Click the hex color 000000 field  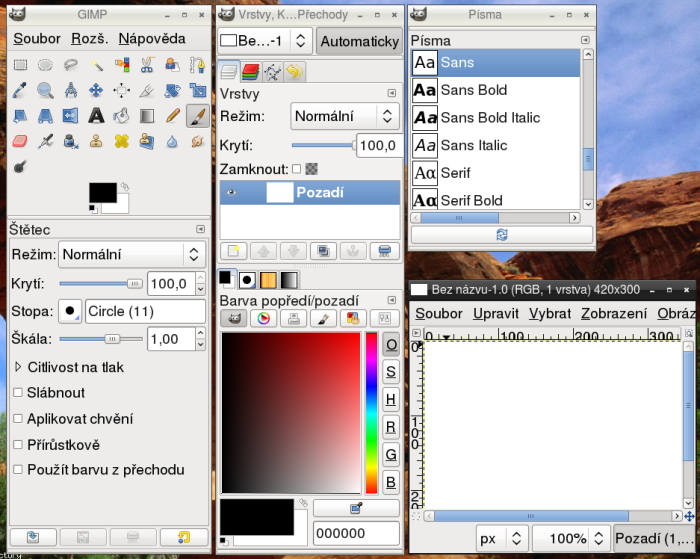click(356, 534)
